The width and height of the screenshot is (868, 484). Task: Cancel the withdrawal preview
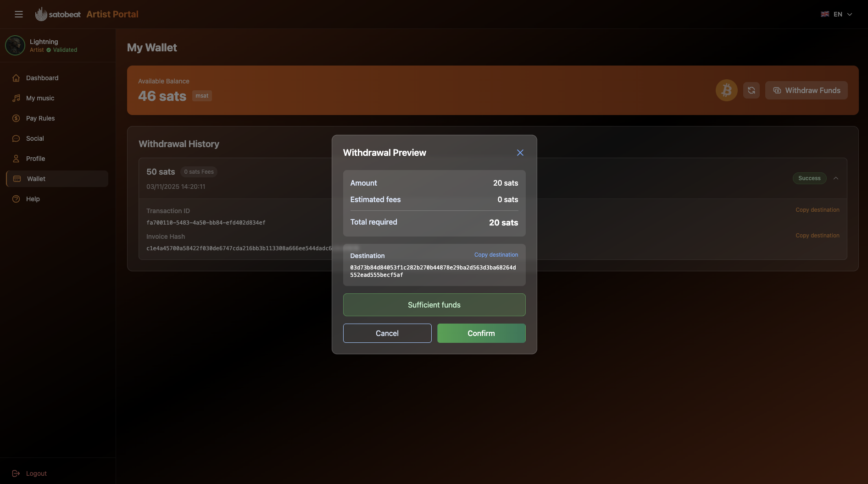(x=387, y=333)
